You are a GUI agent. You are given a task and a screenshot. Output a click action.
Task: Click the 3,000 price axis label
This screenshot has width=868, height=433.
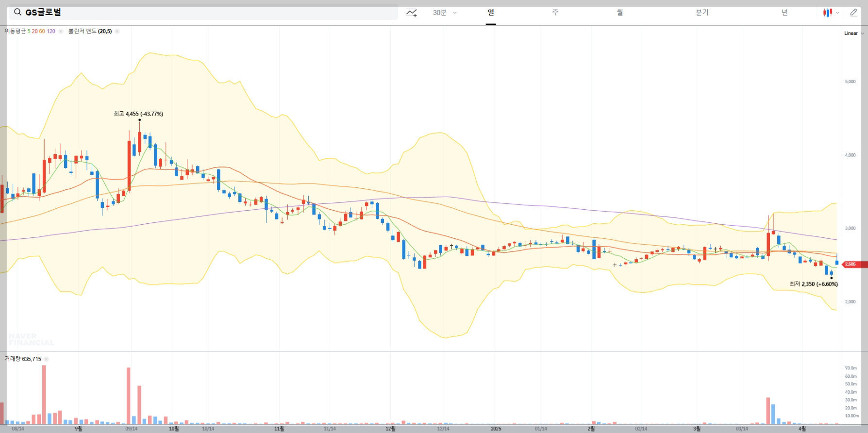[x=850, y=228]
